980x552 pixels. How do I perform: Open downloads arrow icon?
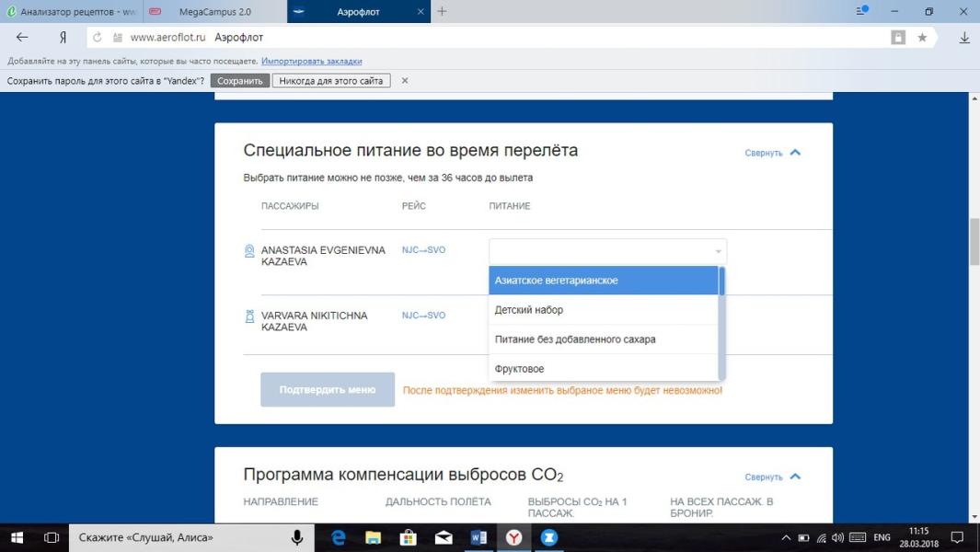[964, 38]
